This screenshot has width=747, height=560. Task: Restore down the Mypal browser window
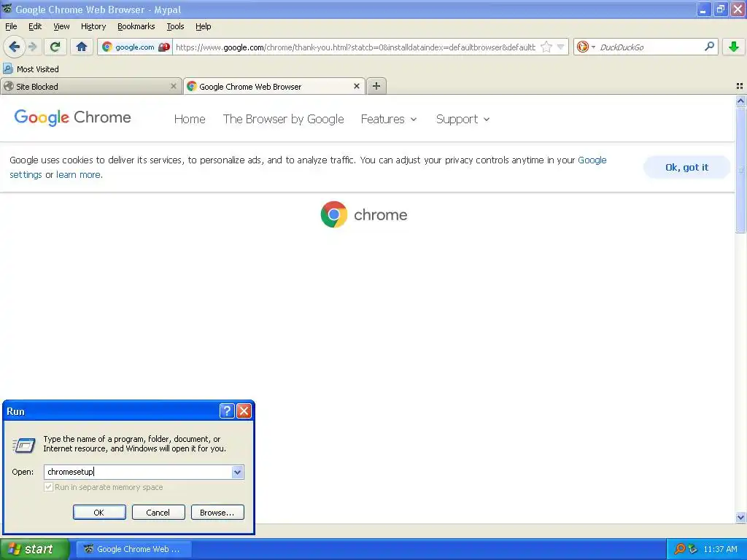tap(721, 9)
